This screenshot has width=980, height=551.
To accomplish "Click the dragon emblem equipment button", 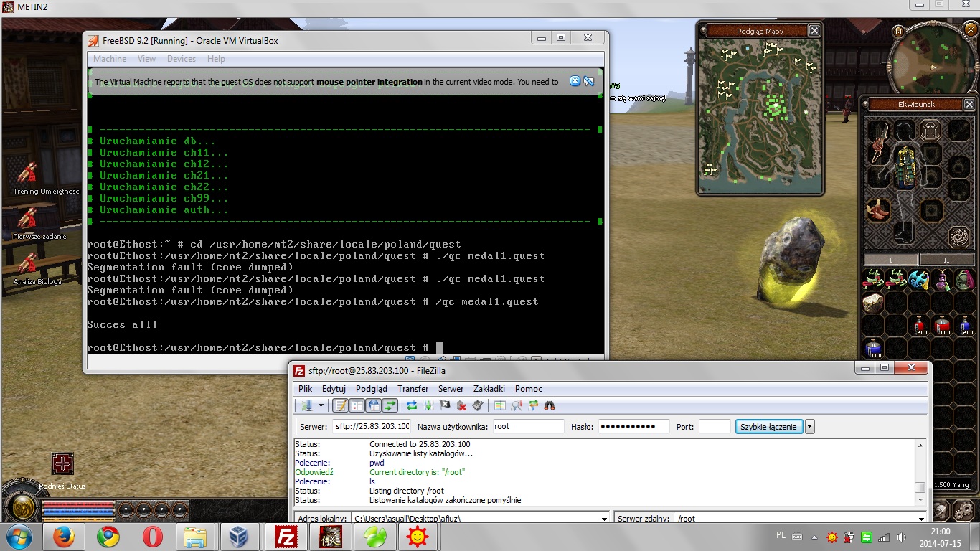I will [959, 236].
